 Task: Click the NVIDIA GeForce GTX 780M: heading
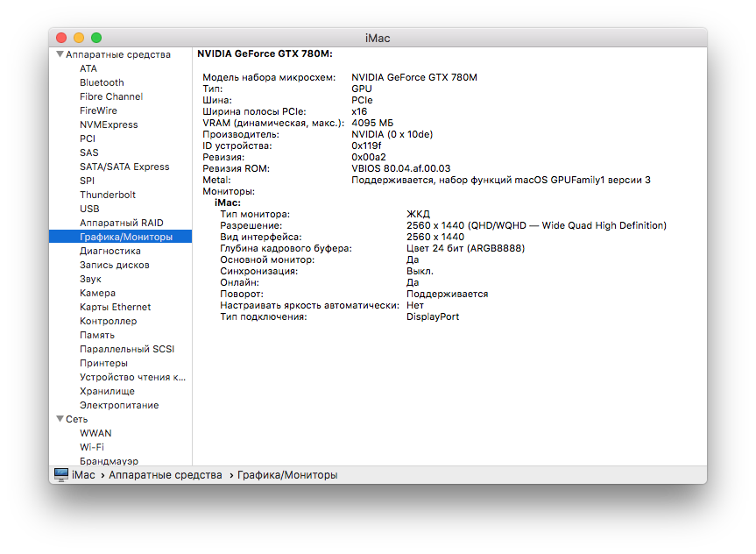pos(265,53)
